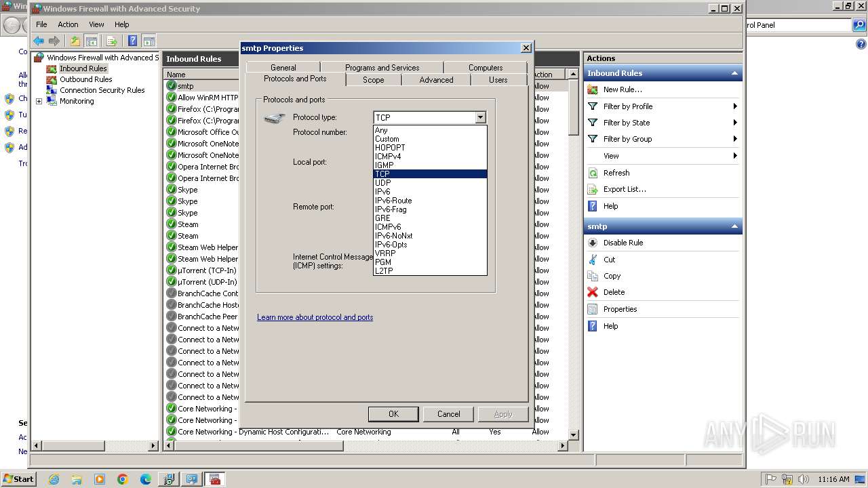Click OK in smtp Properties
Screen dimensions: 868x488
[393, 414]
